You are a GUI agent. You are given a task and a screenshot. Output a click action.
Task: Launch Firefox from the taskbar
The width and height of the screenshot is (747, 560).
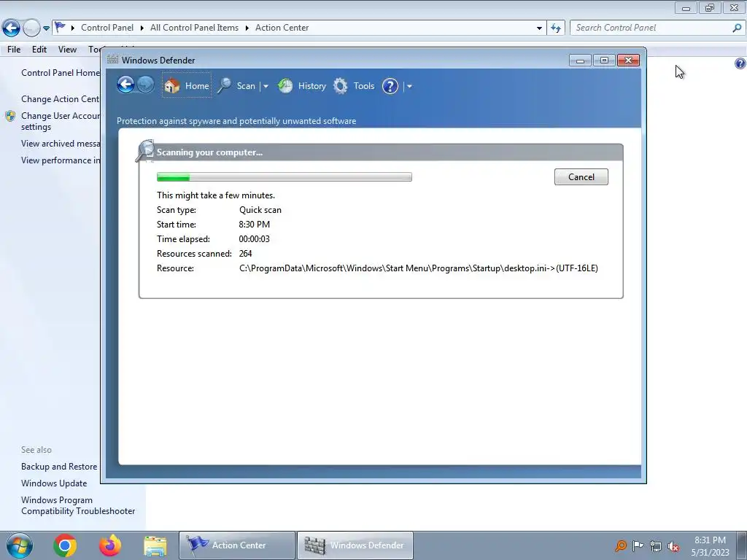110,545
